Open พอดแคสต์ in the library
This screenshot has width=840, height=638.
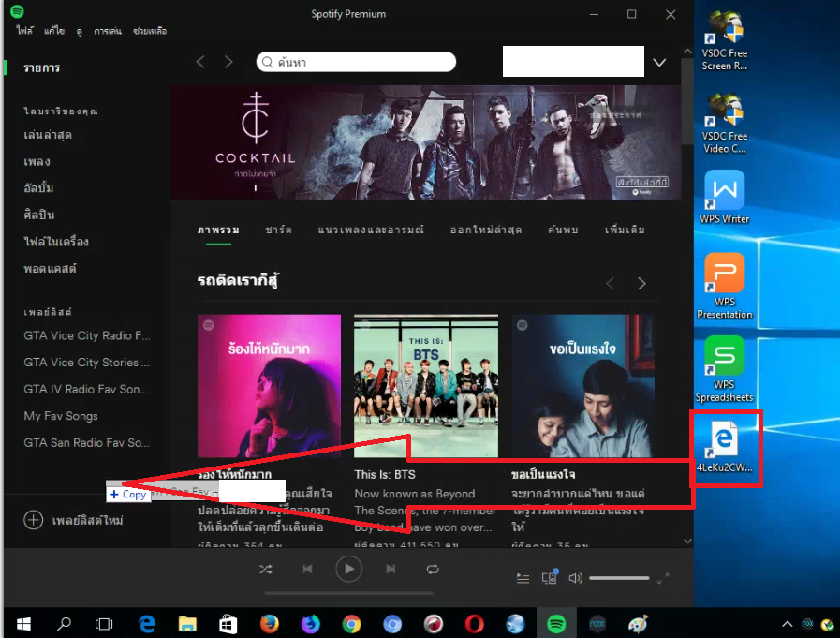50,269
